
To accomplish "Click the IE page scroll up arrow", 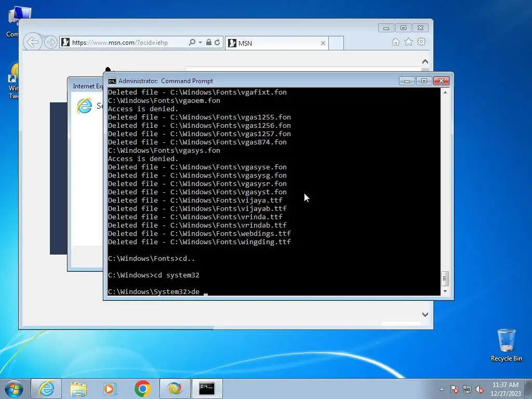I will click(425, 62).
